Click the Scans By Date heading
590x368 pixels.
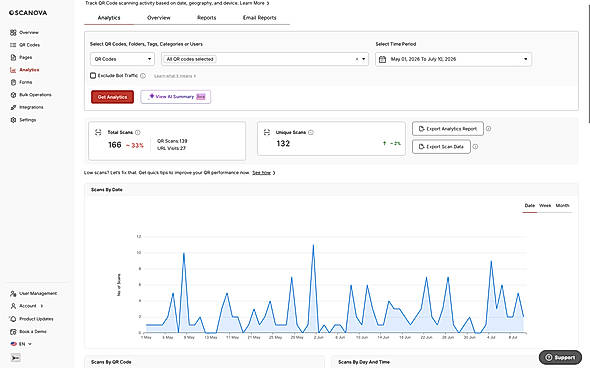(x=107, y=190)
